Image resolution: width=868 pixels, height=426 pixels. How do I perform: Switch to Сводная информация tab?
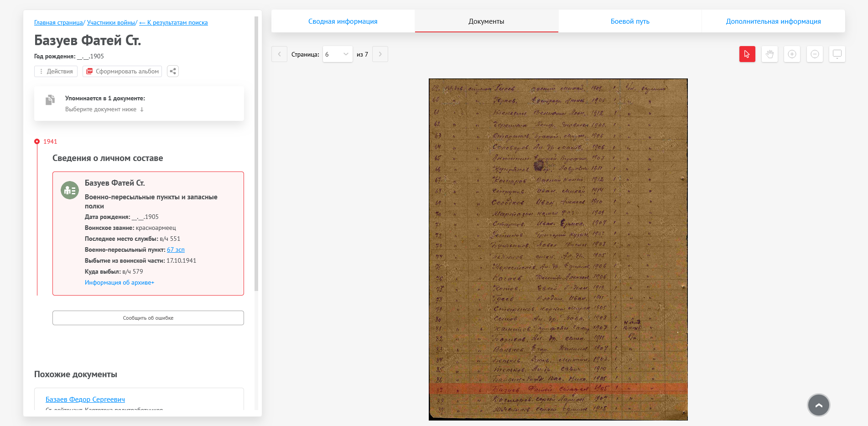point(343,21)
